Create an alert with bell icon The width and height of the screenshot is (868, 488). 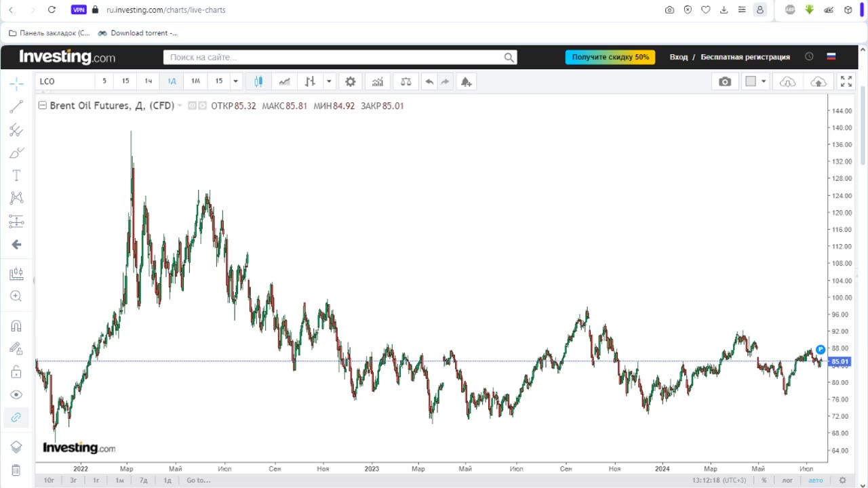pyautogui.click(x=466, y=81)
